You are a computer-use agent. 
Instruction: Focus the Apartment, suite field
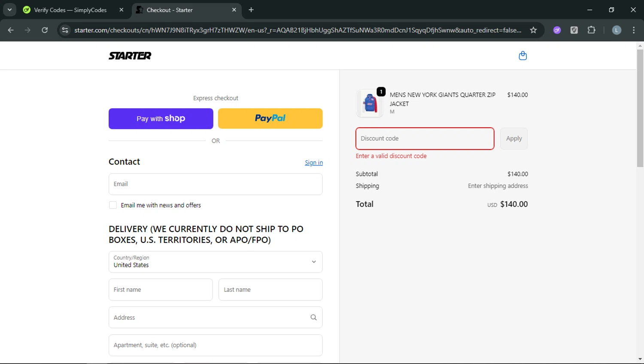click(216, 345)
